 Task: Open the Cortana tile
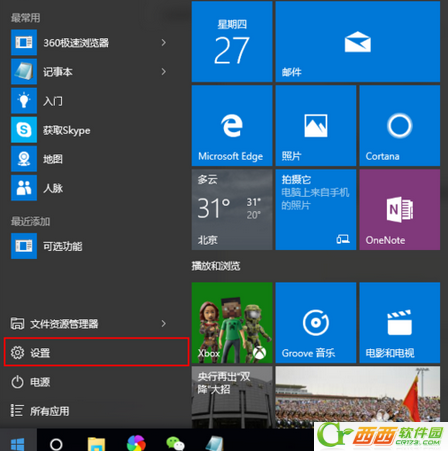click(400, 126)
